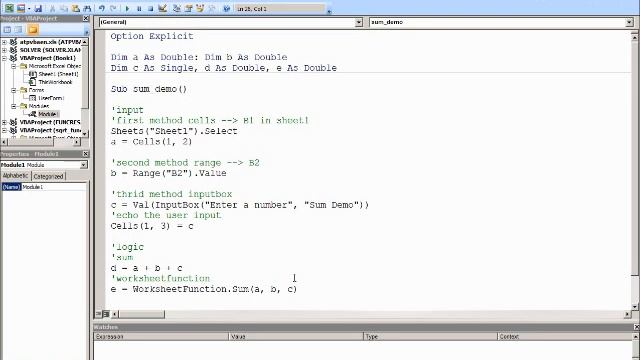Open Project Explorer from toolbar icon
This screenshot has width=640, height=360.
pyautogui.click(x=177, y=8)
